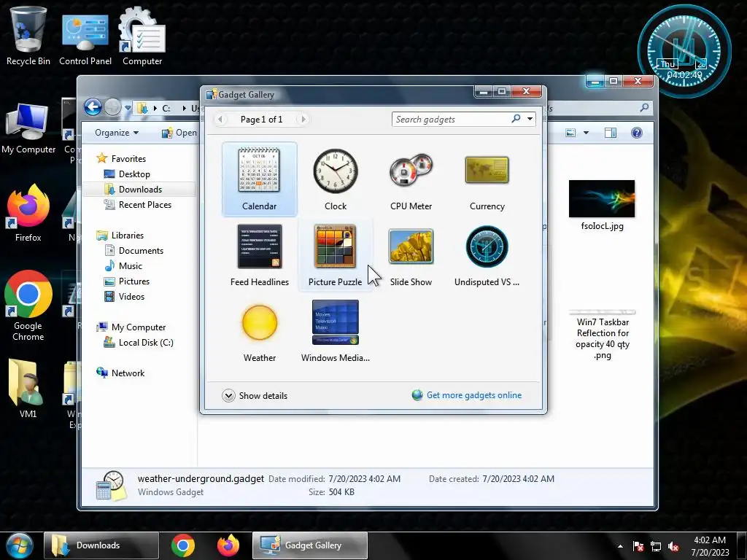Select the Feed Headlines gadget

point(259,255)
